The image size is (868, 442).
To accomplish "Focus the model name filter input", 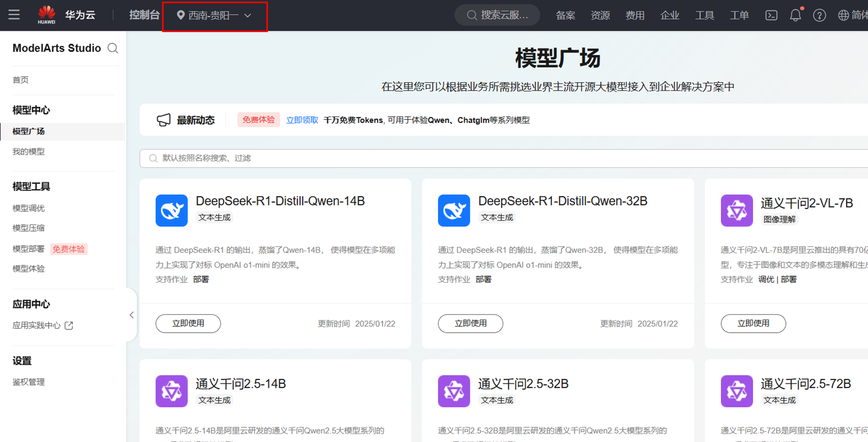I will point(504,158).
